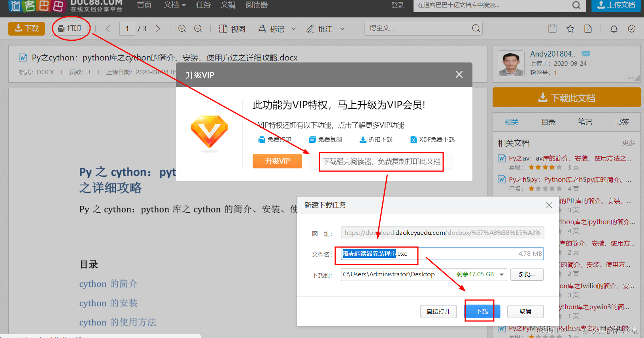Screen dimensions: 644x338
Task: Switch to the 书签 tab
Action: coord(621,122)
